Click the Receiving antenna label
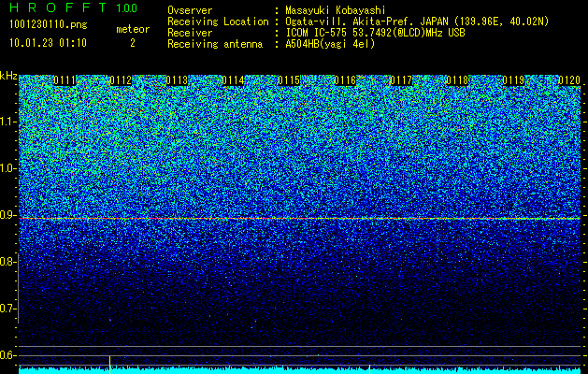The height and width of the screenshot is (374, 588). [215, 44]
